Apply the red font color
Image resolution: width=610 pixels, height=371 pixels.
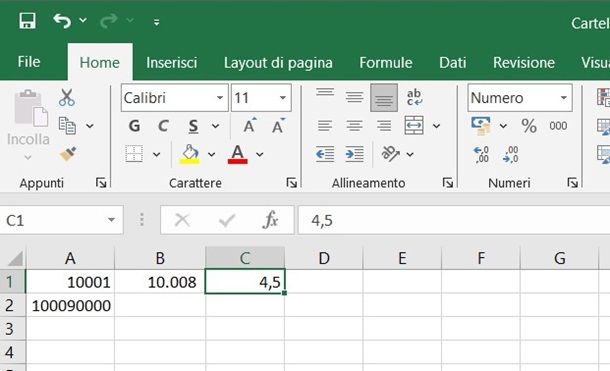click(237, 154)
